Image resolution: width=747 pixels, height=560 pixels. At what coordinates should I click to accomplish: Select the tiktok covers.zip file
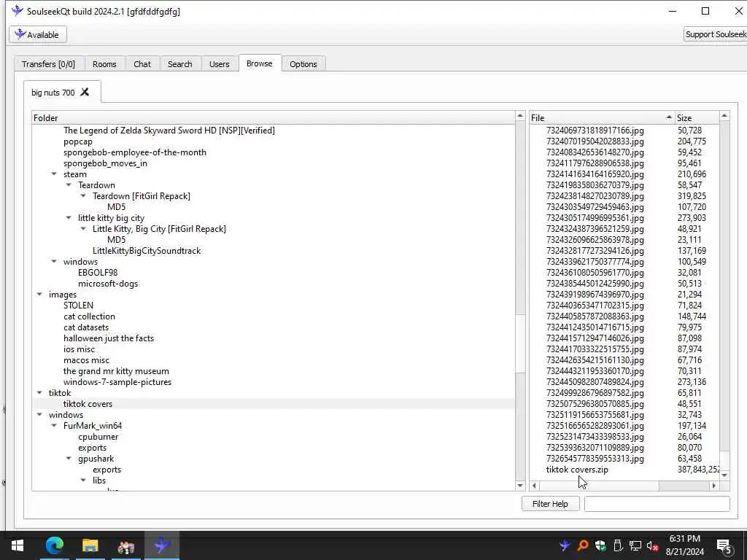pyautogui.click(x=577, y=470)
